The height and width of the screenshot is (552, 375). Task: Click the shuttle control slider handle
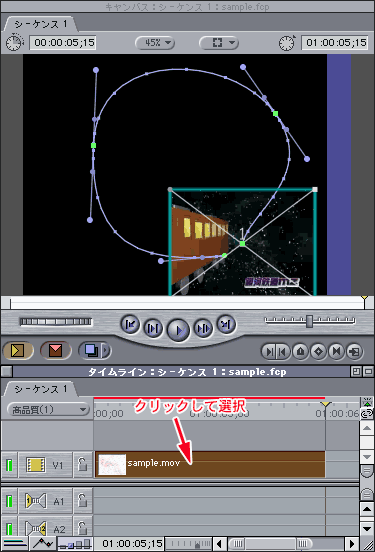coord(309,321)
